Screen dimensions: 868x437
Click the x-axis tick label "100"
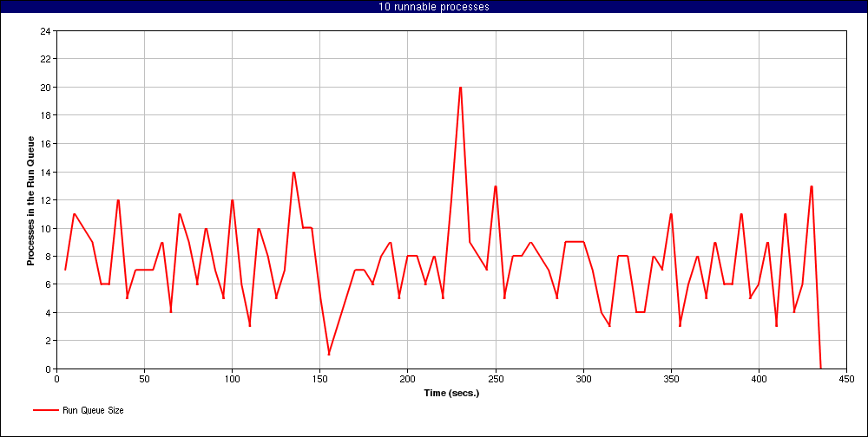232,379
